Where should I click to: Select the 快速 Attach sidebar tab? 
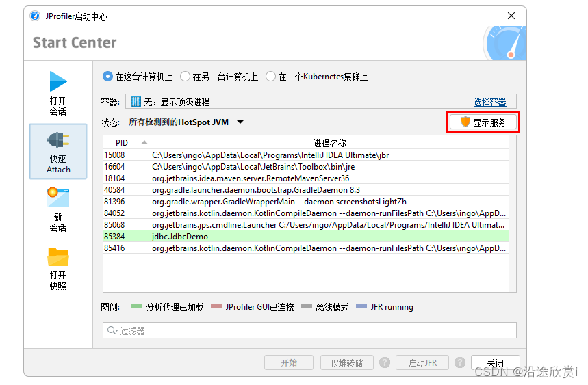(x=58, y=152)
